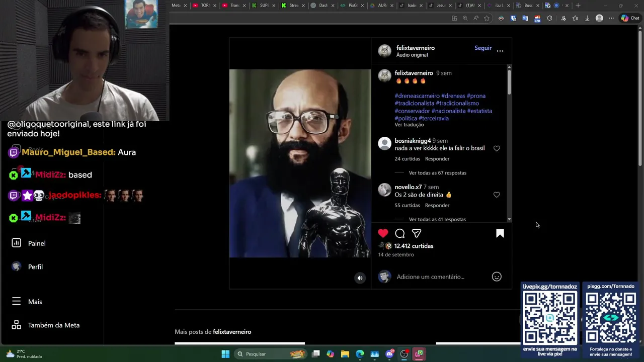Like the post with the red heart
644x362 pixels.
point(383,233)
